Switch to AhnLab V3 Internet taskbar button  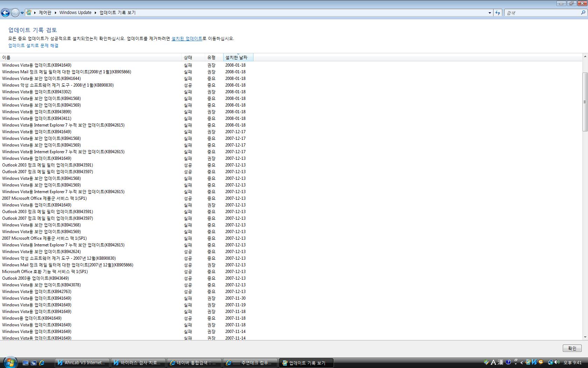click(x=82, y=363)
